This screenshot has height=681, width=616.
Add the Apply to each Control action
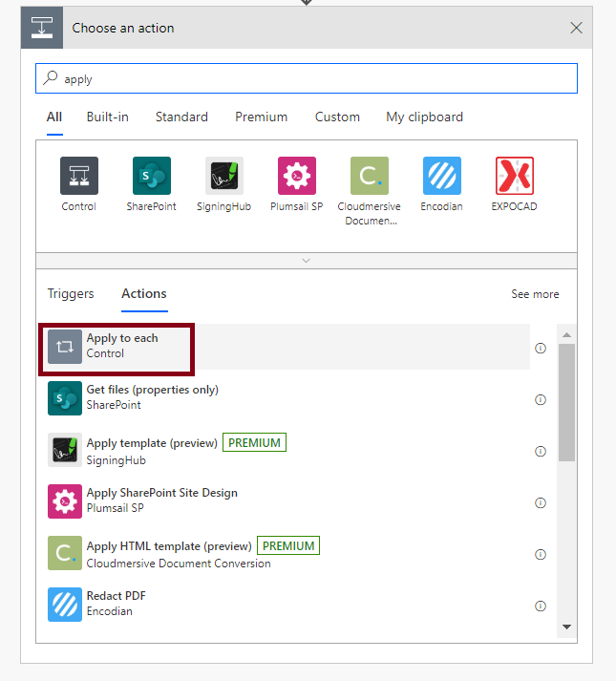pos(284,347)
